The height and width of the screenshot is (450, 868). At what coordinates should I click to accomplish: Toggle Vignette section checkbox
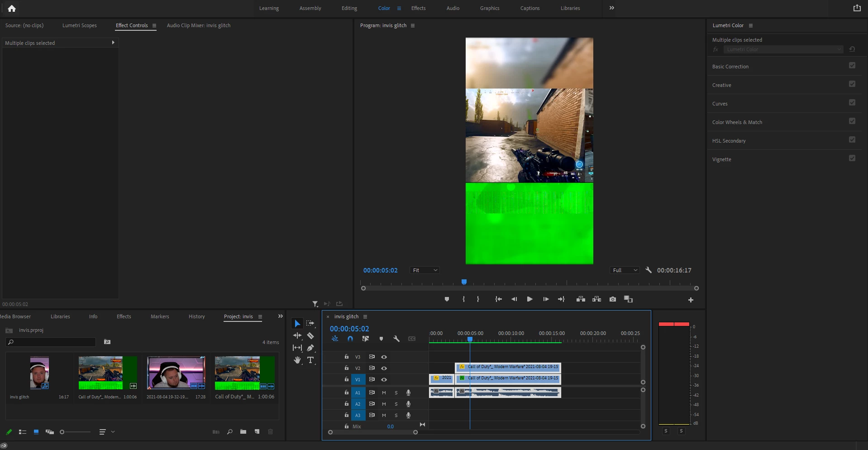point(852,158)
